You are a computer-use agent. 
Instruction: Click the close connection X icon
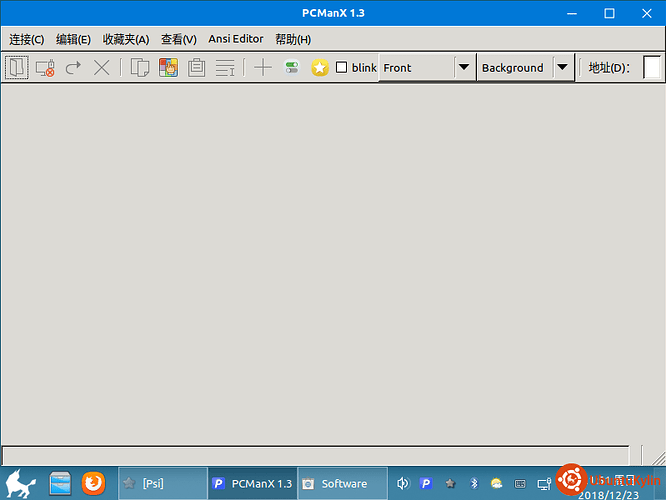click(102, 68)
